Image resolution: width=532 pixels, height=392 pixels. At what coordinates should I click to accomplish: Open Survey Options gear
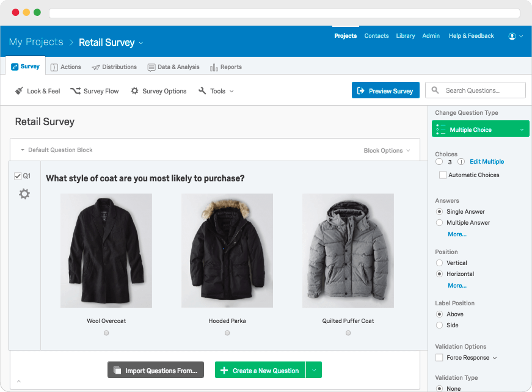tap(159, 91)
